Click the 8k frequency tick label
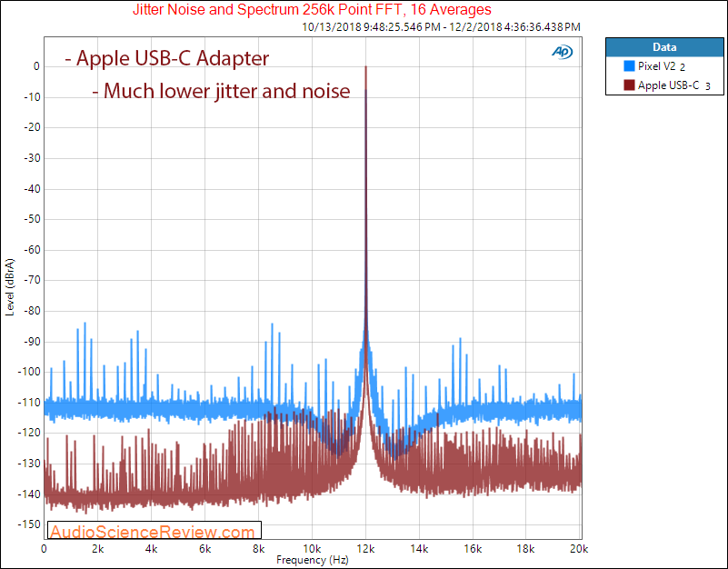Image resolution: width=728 pixels, height=569 pixels. [259, 549]
